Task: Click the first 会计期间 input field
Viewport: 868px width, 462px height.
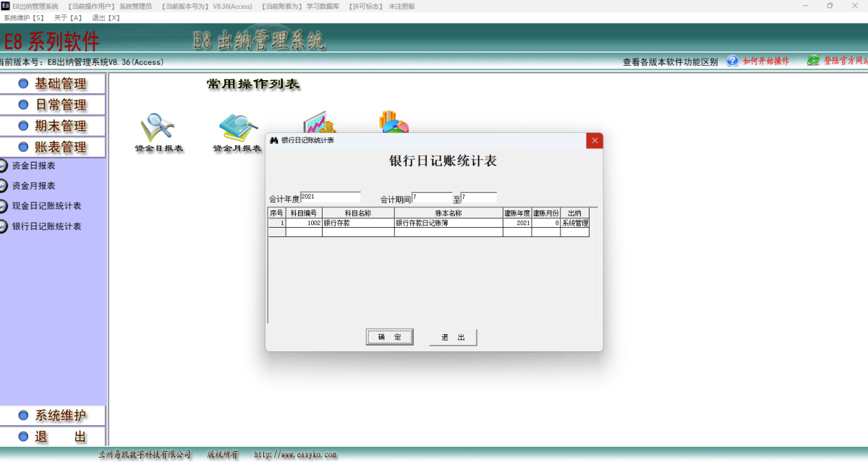Action: tap(430, 195)
